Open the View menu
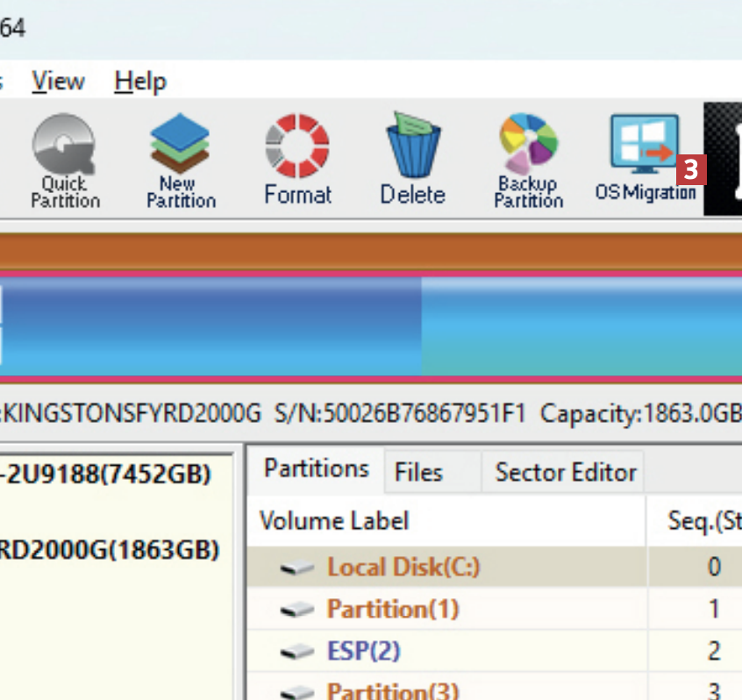Viewport: 742px width, 700px height. [x=58, y=82]
